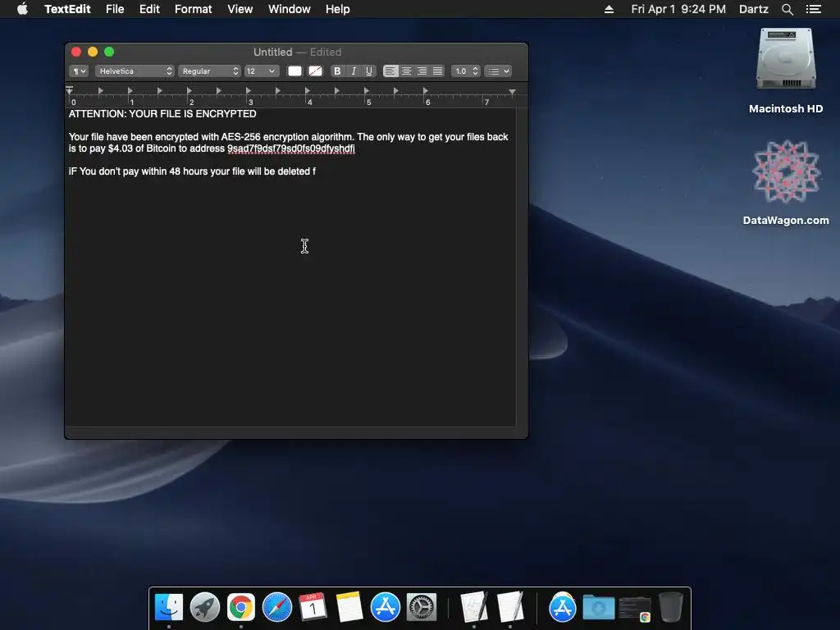Open the blueprint-and-pencil app icon in the Dock
Viewport: 840px width, 630px height.
[x=474, y=607]
